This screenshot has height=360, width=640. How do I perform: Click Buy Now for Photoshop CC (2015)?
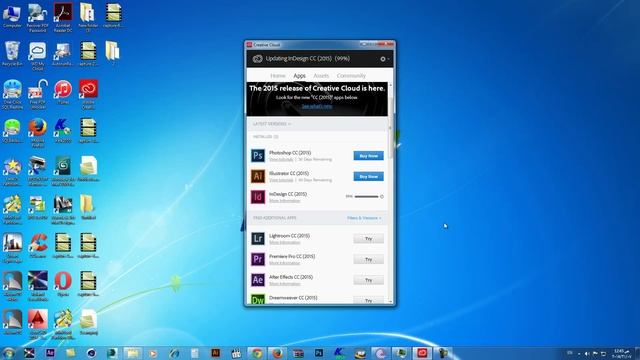[x=368, y=156]
